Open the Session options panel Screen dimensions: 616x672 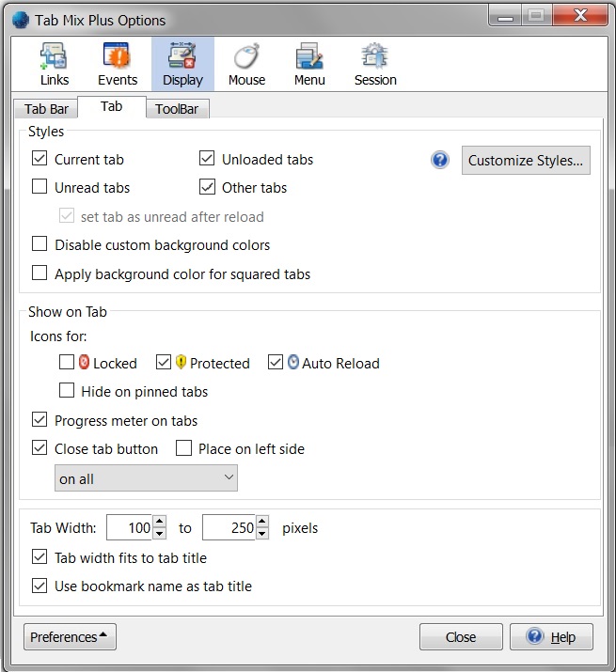click(375, 64)
